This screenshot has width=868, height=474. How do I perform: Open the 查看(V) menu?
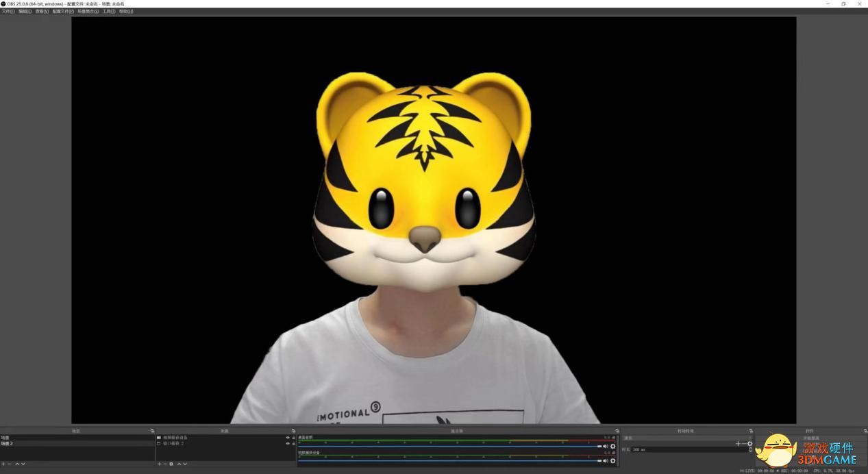click(42, 12)
